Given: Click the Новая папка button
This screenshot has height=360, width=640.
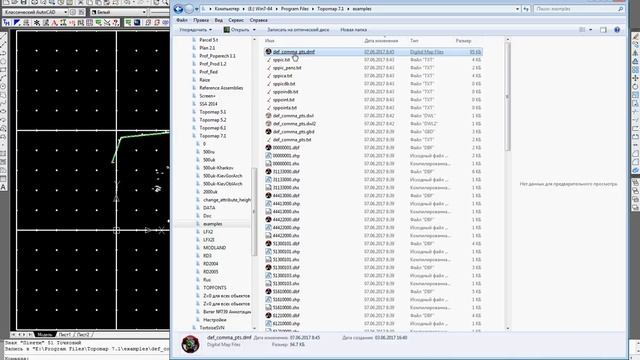Looking at the screenshot, I should click(x=353, y=30).
